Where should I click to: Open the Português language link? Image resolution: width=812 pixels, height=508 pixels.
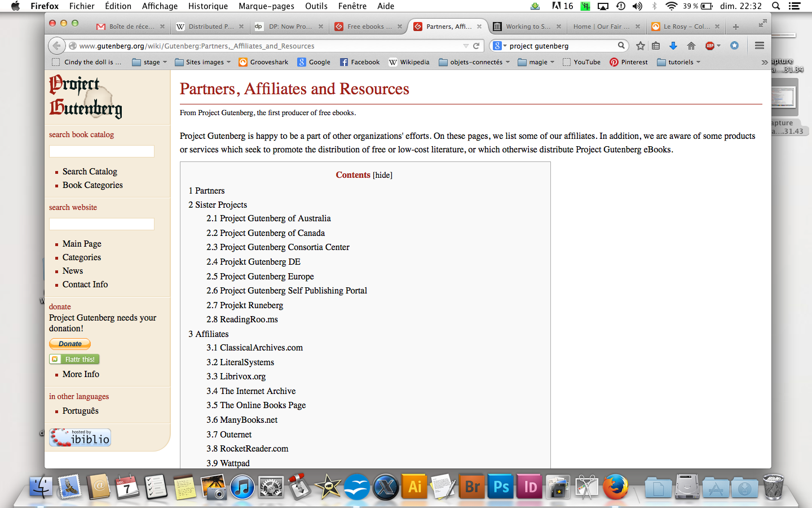click(x=81, y=411)
